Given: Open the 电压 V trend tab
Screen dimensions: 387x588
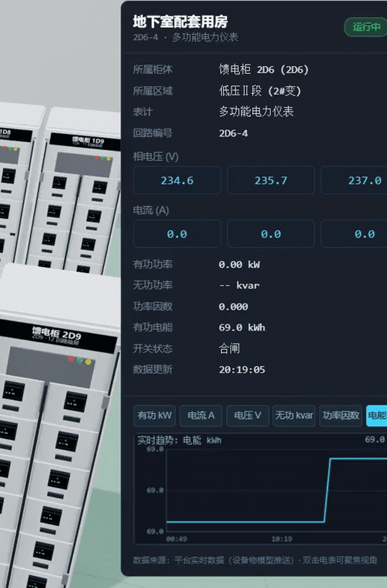Looking at the screenshot, I should click(x=247, y=416).
